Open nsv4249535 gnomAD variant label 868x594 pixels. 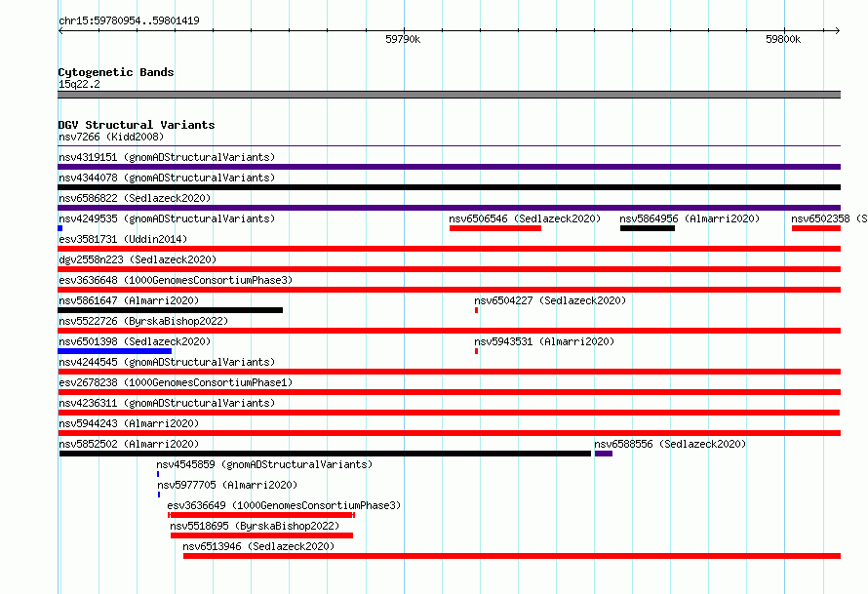click(x=167, y=218)
